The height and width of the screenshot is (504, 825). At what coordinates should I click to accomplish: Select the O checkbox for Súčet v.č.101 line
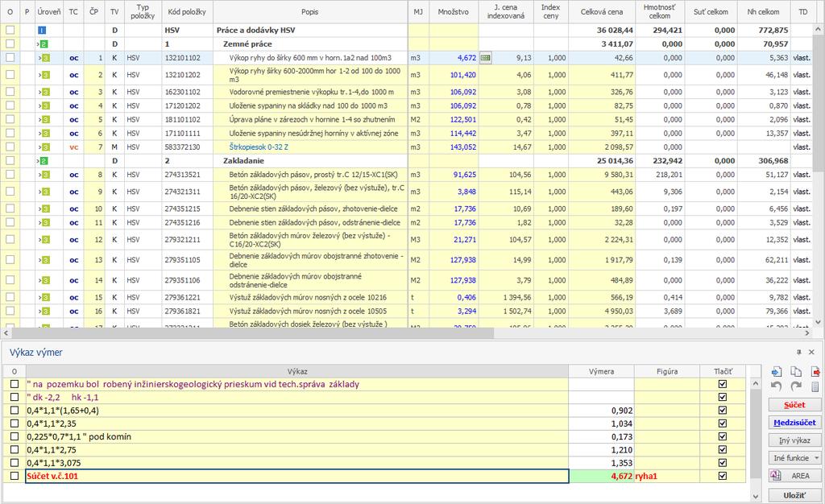point(15,476)
